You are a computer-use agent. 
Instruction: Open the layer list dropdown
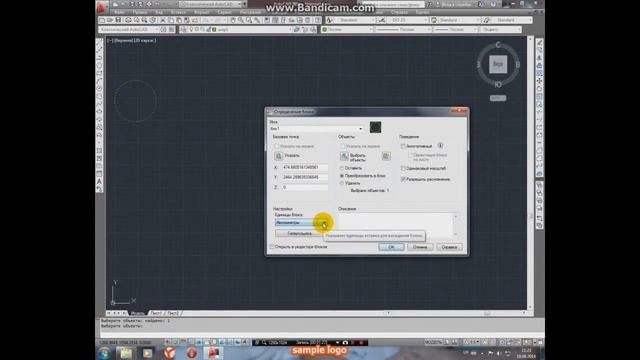290,29
